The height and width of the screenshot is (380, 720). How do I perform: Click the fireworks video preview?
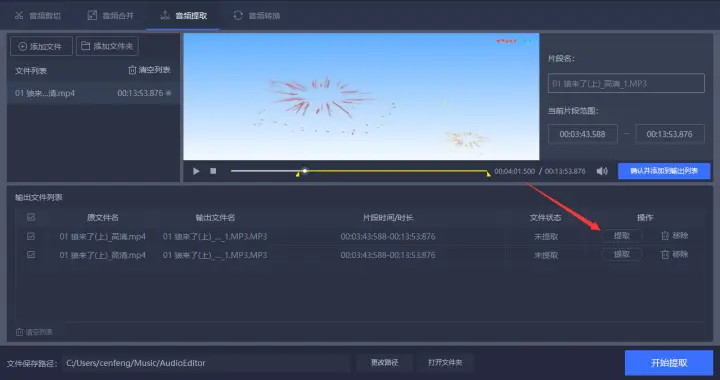tap(361, 96)
